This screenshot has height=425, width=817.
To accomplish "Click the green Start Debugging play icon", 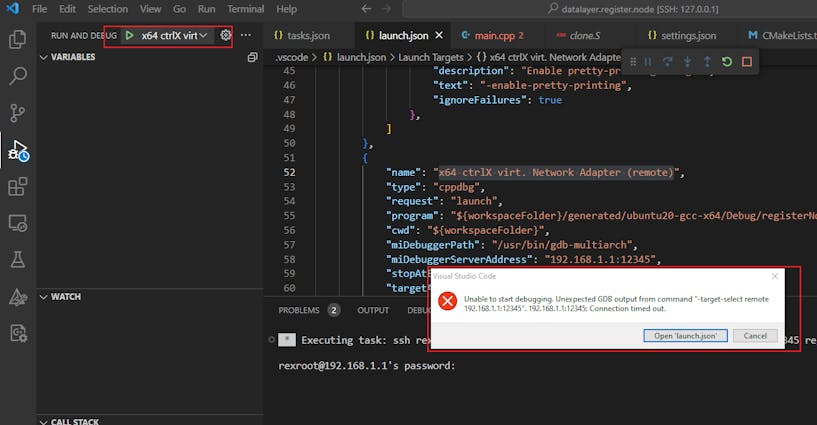I will coord(129,35).
